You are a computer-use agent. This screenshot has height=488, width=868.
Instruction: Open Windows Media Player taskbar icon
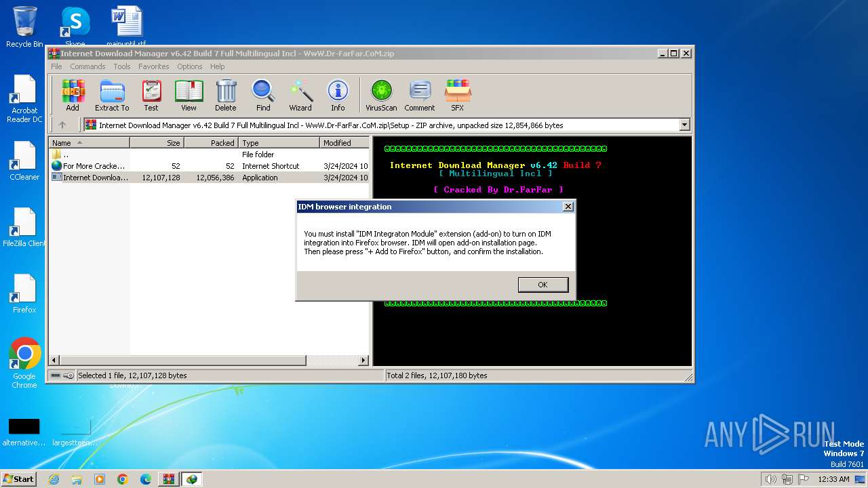pyautogui.click(x=100, y=479)
